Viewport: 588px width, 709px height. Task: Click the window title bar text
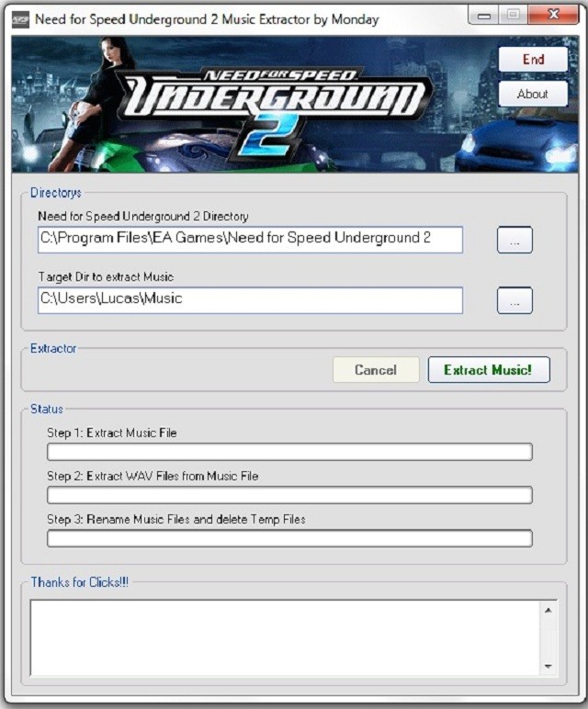click(x=207, y=19)
